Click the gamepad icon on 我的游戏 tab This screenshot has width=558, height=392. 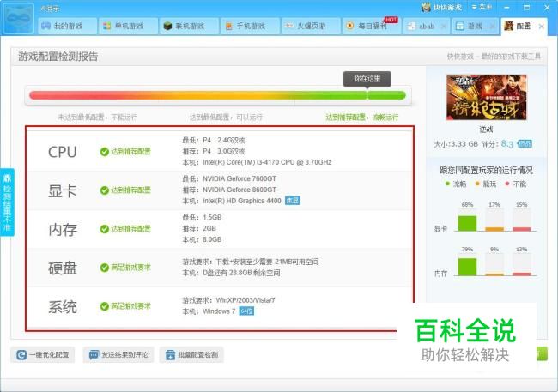(x=45, y=26)
